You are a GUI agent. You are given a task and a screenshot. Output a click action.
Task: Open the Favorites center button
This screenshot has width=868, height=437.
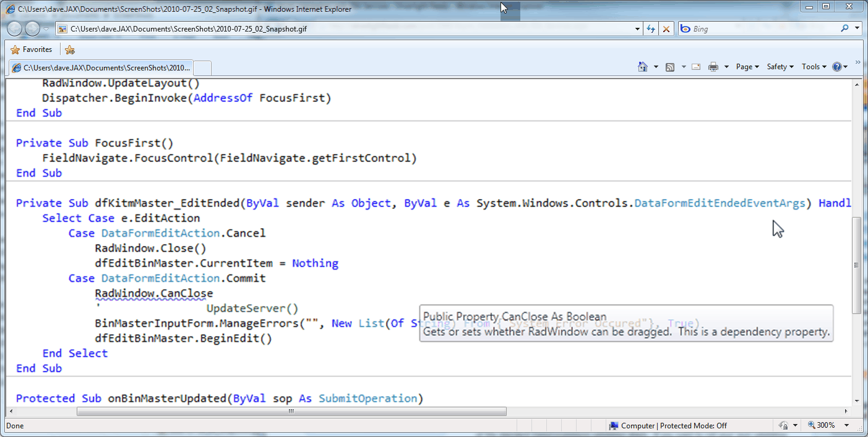32,49
